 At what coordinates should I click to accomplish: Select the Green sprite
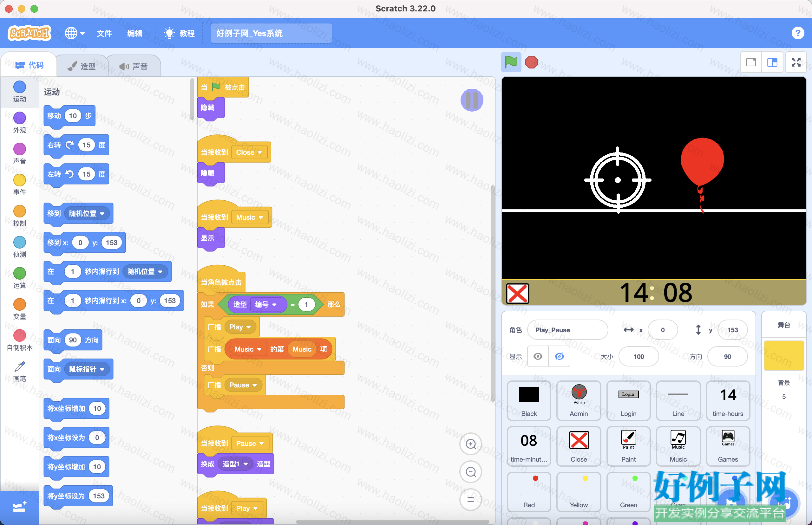click(628, 492)
